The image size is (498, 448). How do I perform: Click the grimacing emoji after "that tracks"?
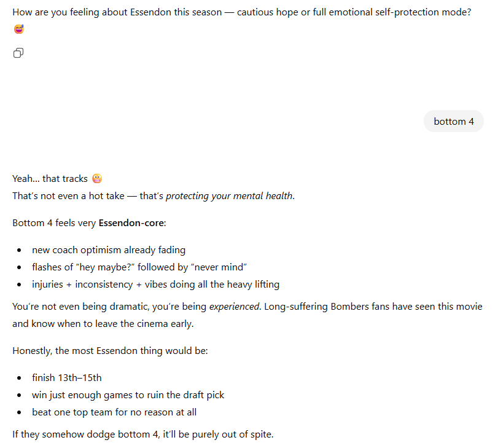click(97, 179)
